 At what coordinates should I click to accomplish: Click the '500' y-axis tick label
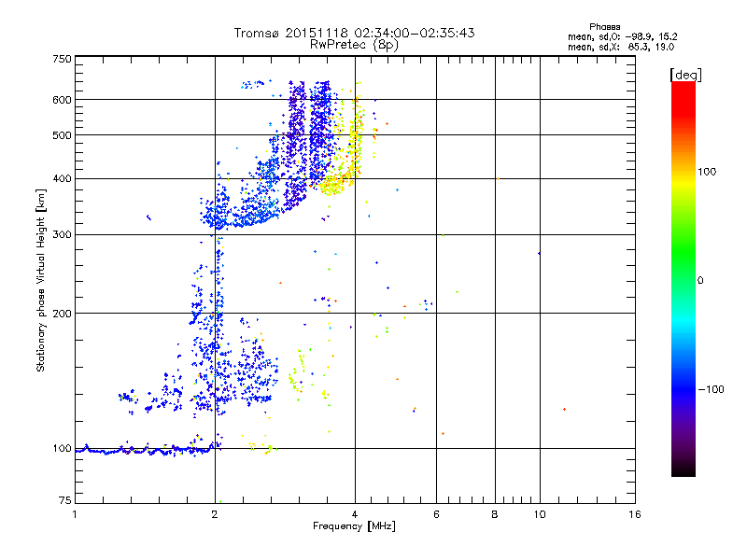63,135
